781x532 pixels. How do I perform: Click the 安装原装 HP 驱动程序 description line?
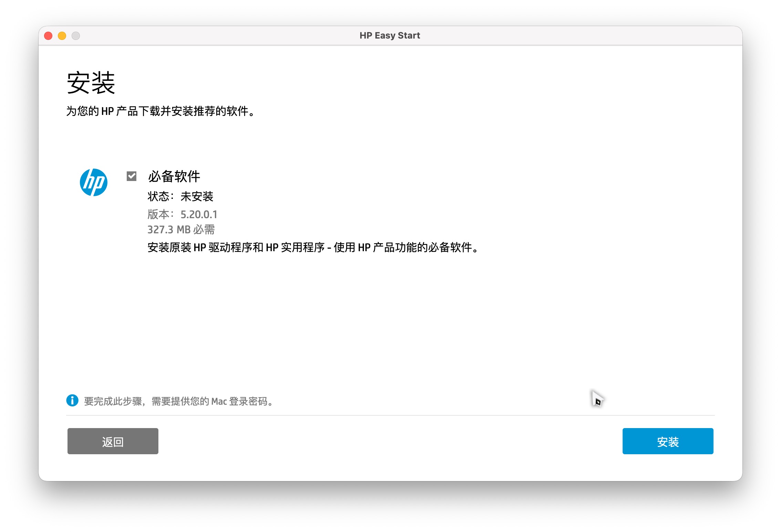(x=313, y=247)
